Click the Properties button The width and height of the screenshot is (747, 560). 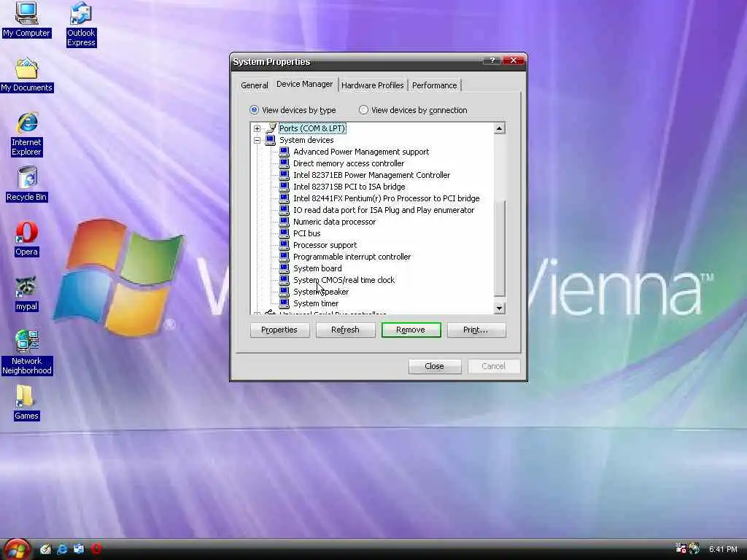pyautogui.click(x=279, y=330)
